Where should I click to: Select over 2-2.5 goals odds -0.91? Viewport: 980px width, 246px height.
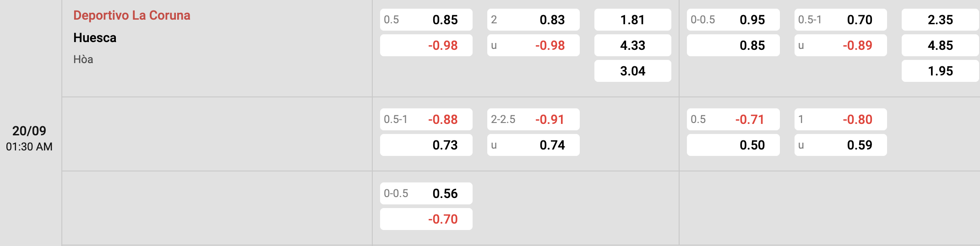534,119
